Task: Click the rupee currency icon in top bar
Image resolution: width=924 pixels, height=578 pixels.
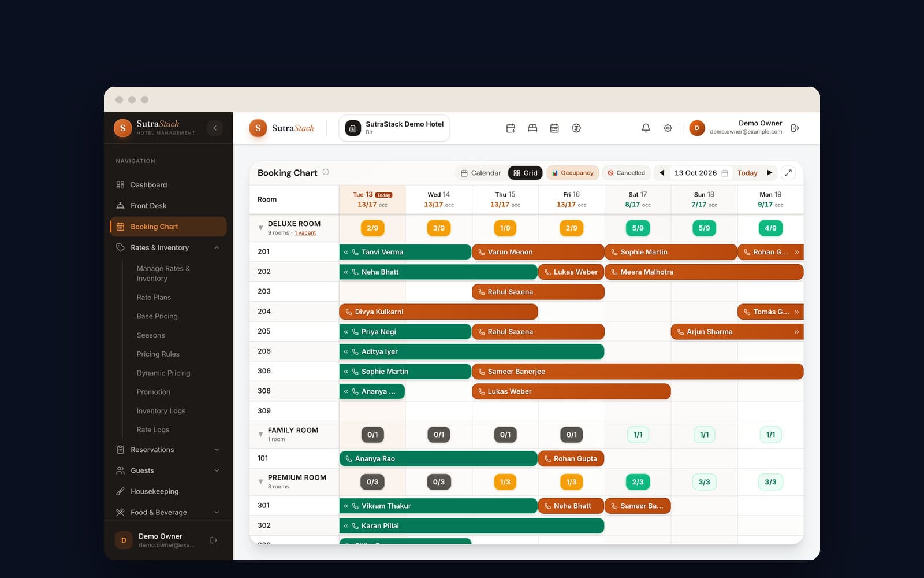Action: [x=576, y=128]
